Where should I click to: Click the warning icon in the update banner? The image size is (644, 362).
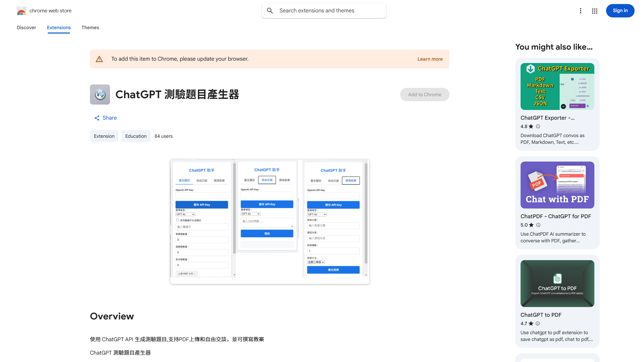click(x=99, y=59)
